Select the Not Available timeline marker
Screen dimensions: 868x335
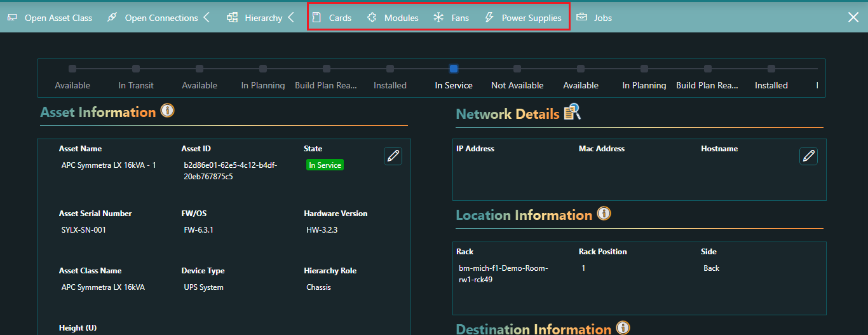click(x=517, y=69)
